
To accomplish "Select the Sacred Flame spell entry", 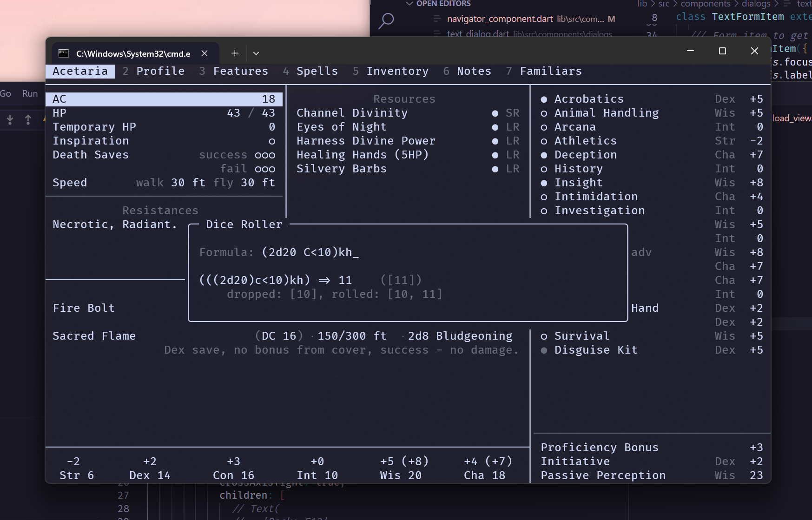I will pos(94,336).
